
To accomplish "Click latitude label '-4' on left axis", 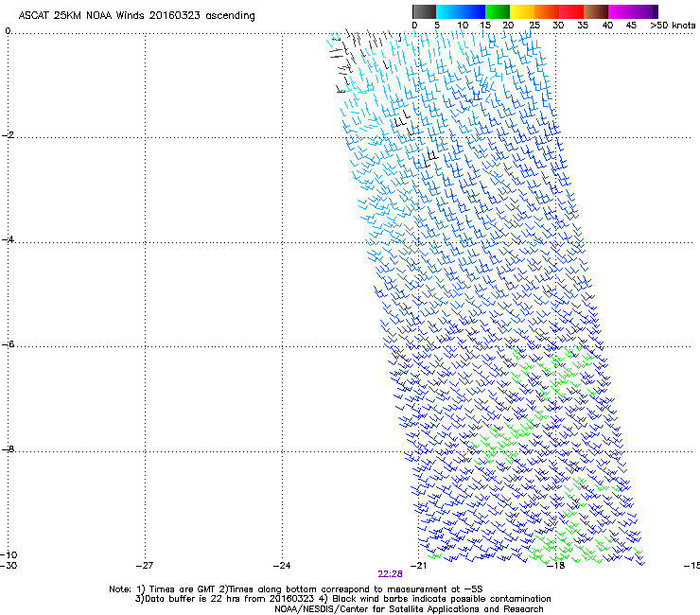I will [x=8, y=239].
